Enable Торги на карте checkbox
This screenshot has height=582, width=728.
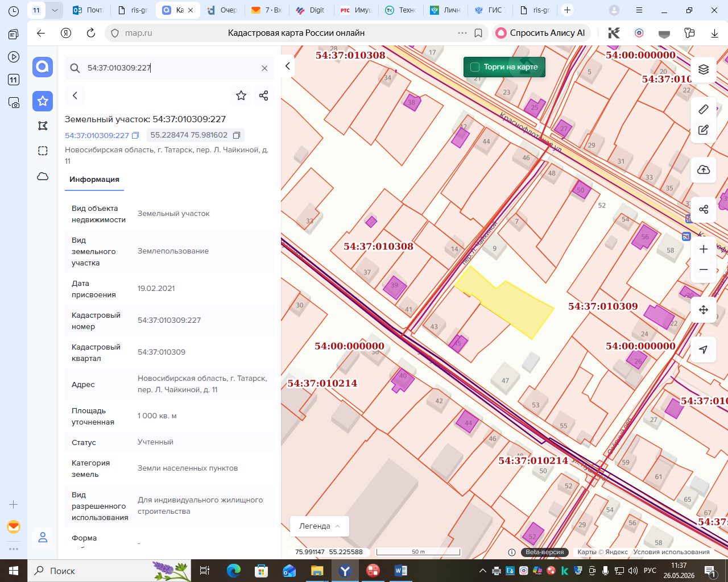475,67
